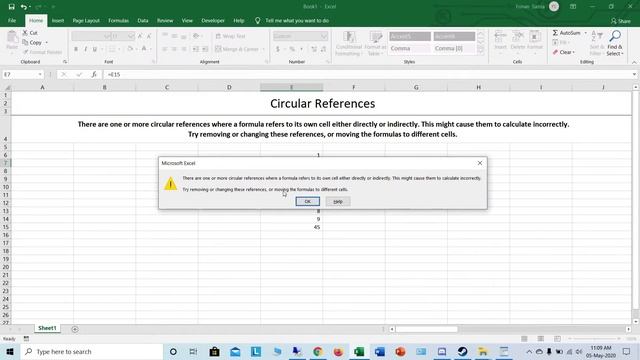This screenshot has height=360, width=640.
Task: Click Increase Font Size icon
Action: pos(140,36)
